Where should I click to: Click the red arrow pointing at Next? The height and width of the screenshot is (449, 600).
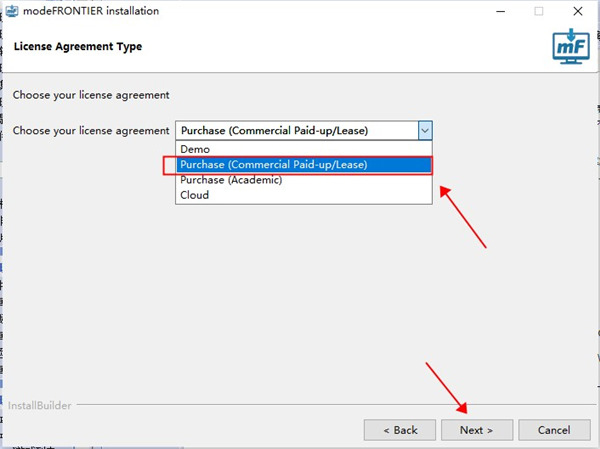[446, 388]
